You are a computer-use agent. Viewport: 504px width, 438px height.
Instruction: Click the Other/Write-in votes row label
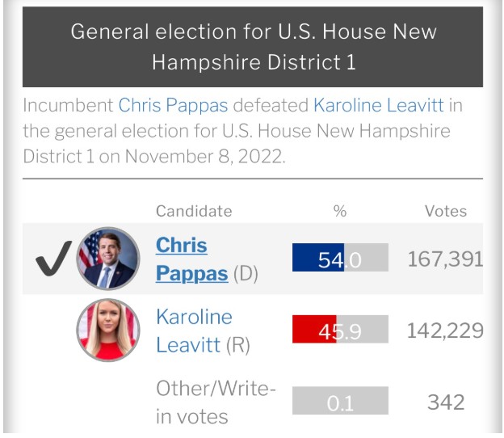(x=216, y=402)
